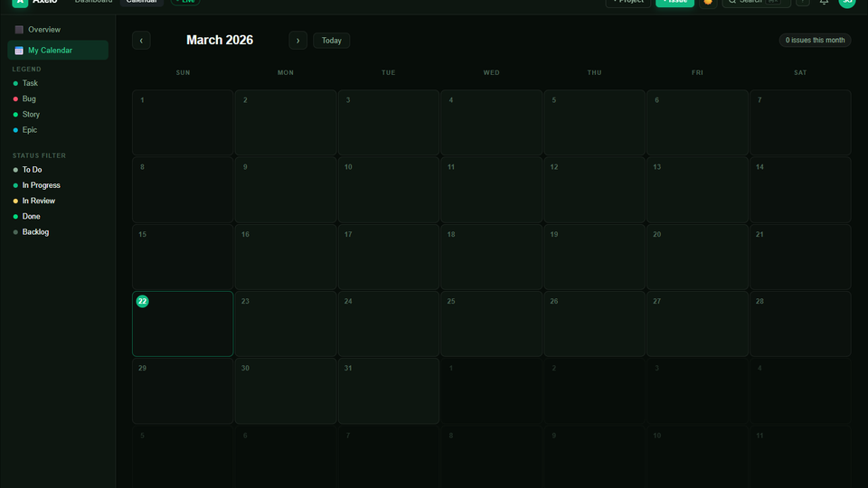Open the notifications bell
Image resolution: width=868 pixels, height=488 pixels.
coord(824,3)
